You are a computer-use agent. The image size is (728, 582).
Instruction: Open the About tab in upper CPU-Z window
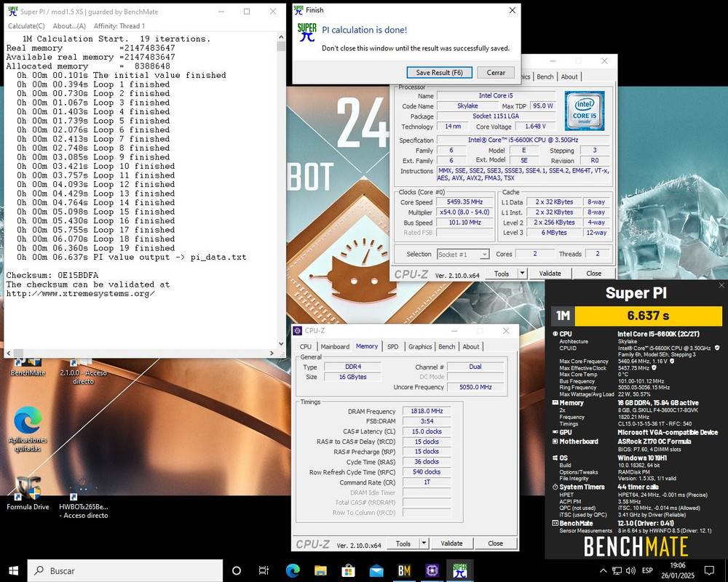pyautogui.click(x=569, y=76)
